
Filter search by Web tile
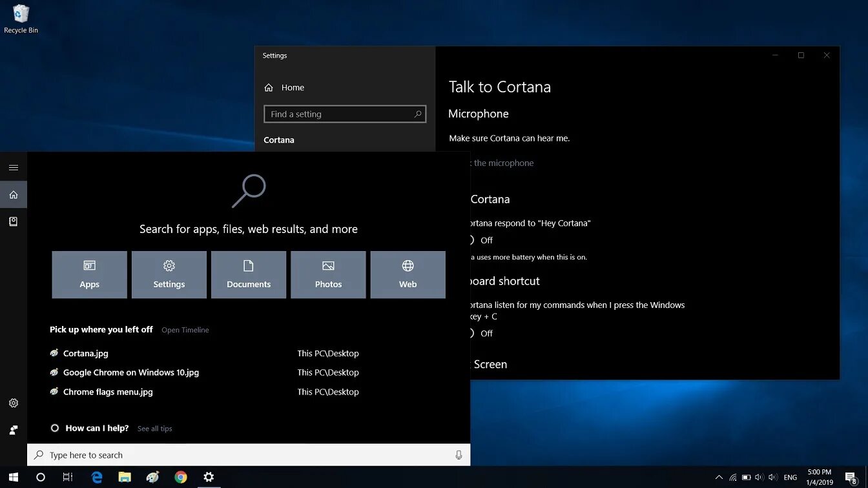point(408,274)
